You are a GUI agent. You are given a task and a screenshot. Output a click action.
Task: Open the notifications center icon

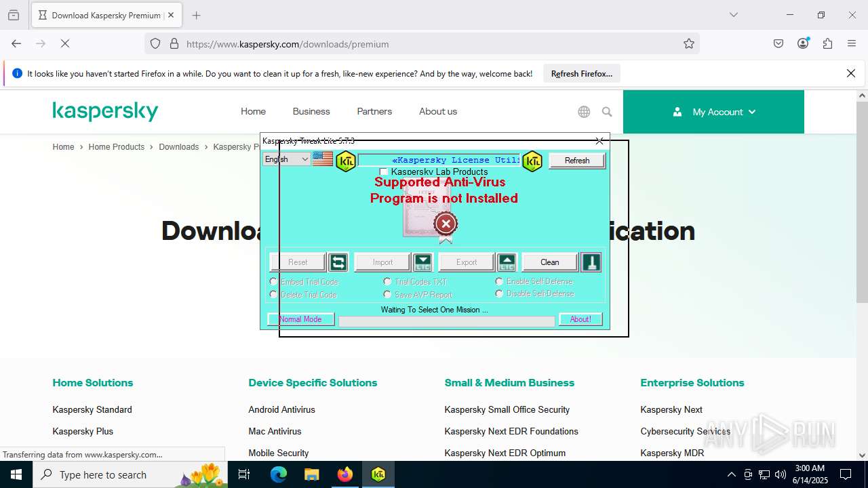(x=846, y=474)
